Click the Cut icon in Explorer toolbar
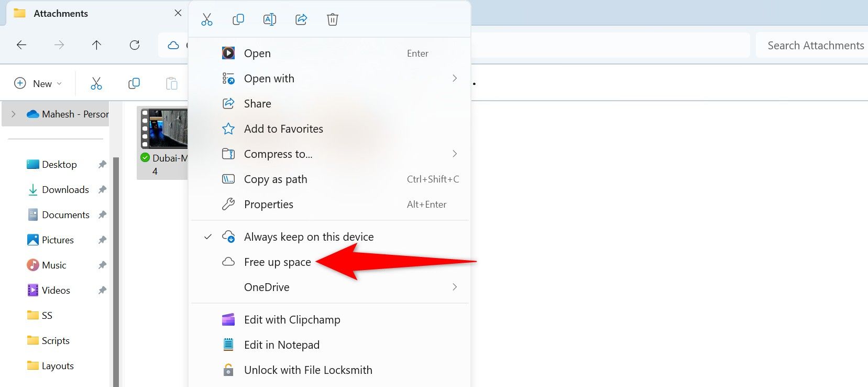 96,83
